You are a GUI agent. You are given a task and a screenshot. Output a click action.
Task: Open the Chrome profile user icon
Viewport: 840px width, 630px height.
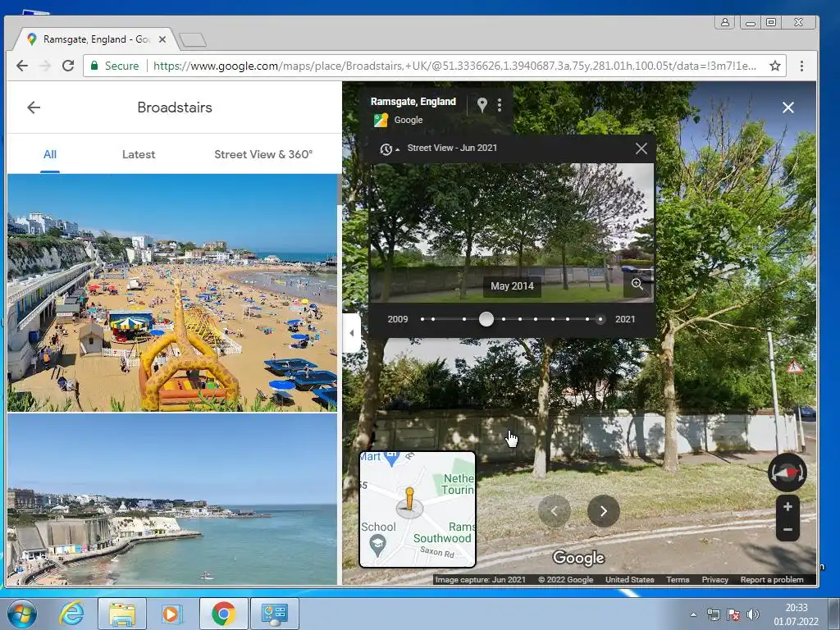pos(725,22)
